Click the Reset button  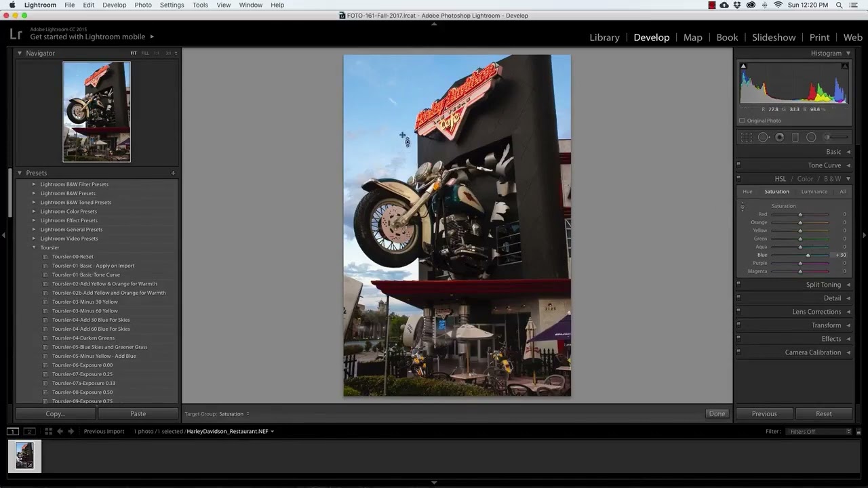[x=824, y=413]
